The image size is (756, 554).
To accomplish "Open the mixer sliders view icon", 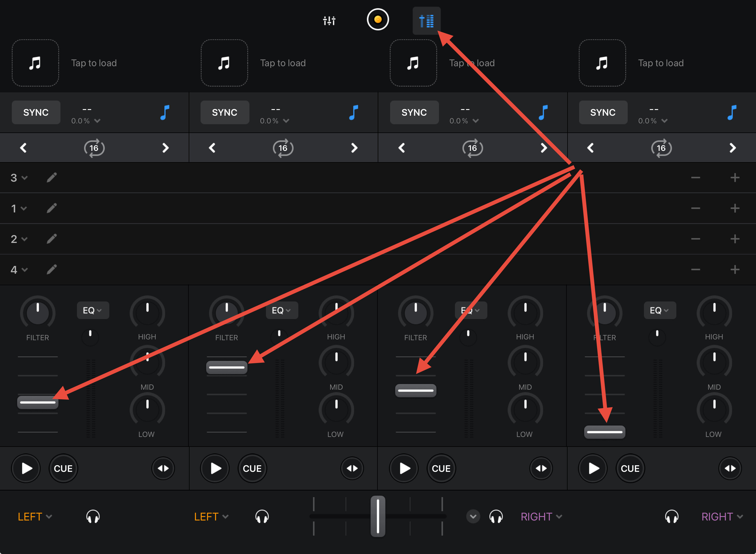I will [329, 21].
